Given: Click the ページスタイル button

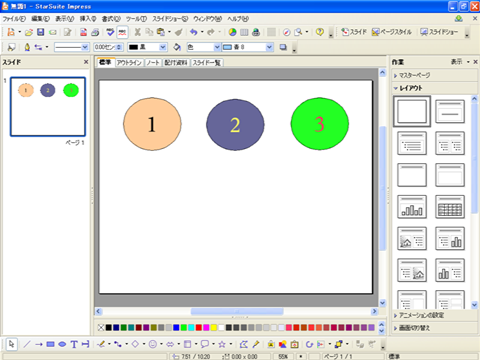Looking at the screenshot, I should coord(392,32).
